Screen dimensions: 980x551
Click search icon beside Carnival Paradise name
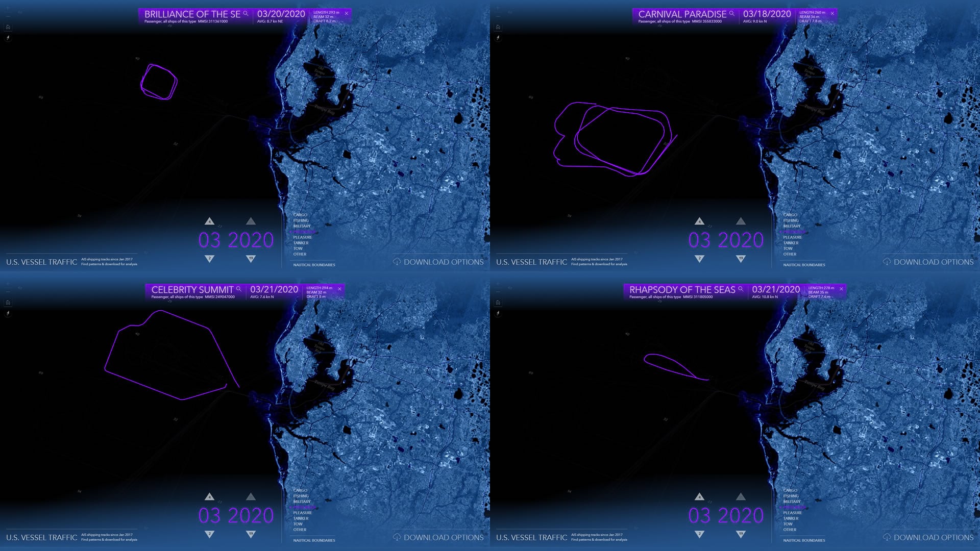coord(731,13)
